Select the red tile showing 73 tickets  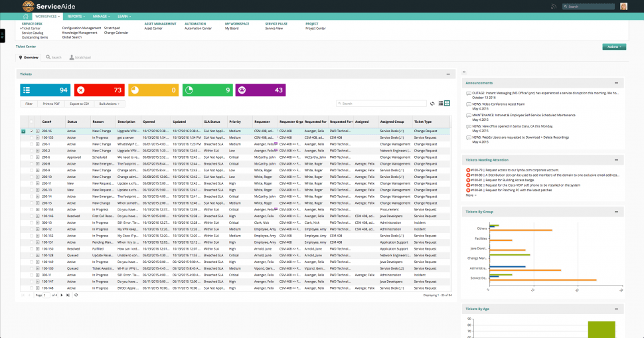(x=100, y=90)
